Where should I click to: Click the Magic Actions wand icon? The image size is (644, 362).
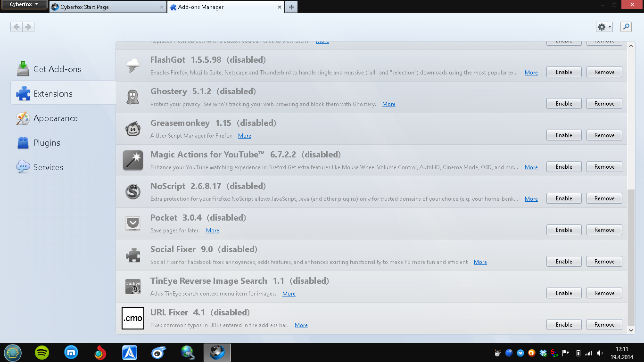(133, 160)
